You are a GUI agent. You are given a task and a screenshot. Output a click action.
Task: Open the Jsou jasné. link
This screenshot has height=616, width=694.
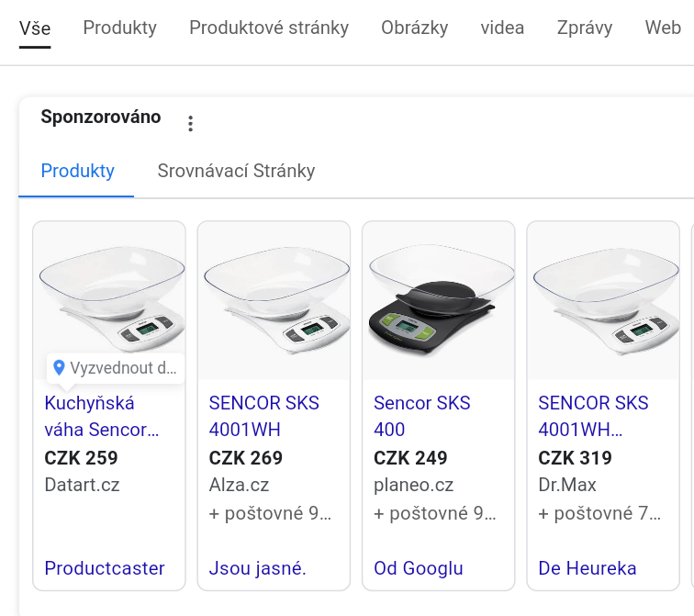[258, 568]
